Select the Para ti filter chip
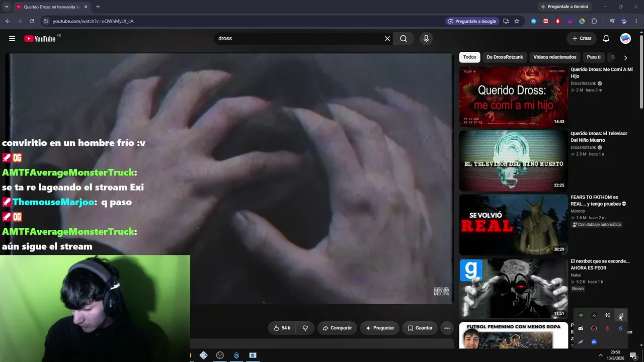644x362 pixels. pyautogui.click(x=594, y=57)
